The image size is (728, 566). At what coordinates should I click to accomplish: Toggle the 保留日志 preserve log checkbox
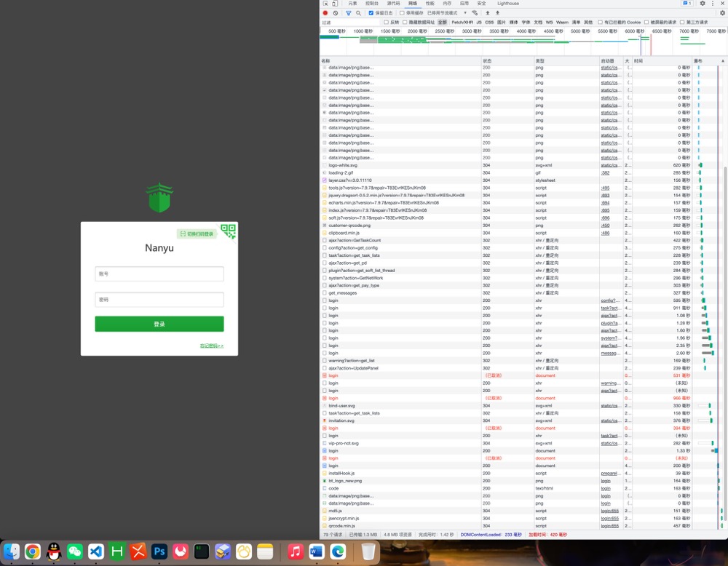371,13
